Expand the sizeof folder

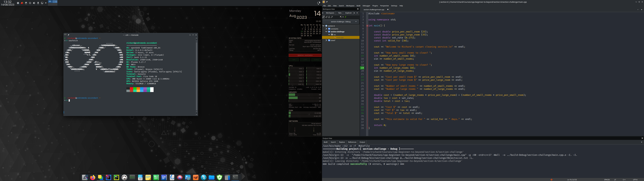pyautogui.click(x=326, y=40)
